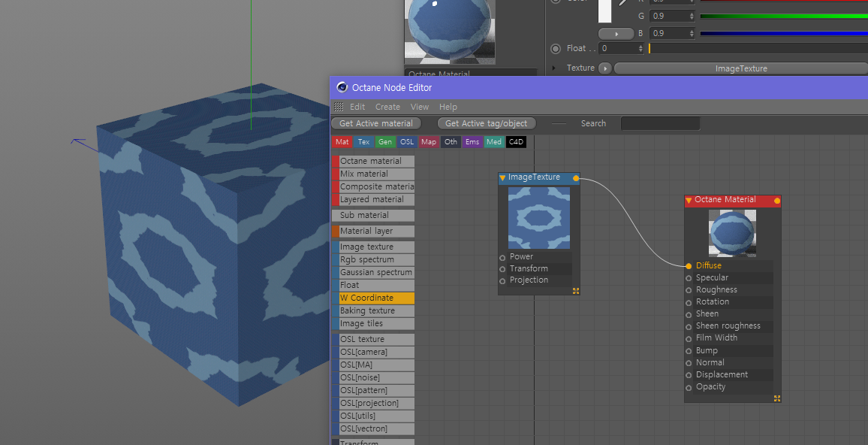Click the white color swatch
The height and width of the screenshot is (445, 868).
[604, 11]
